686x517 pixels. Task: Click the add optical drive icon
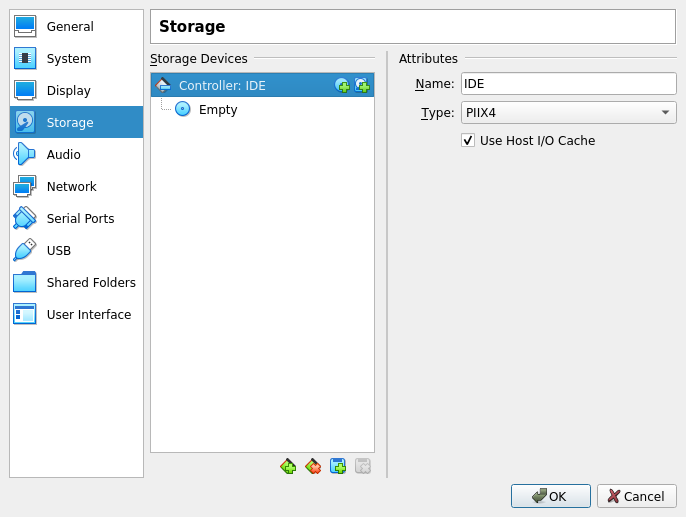coord(342,86)
